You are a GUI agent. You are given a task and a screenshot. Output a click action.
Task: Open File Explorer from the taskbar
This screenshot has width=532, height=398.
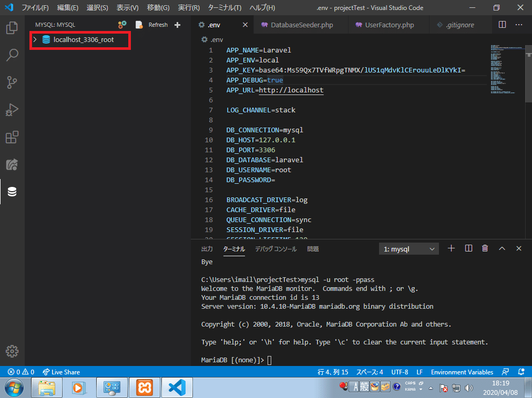pos(46,388)
